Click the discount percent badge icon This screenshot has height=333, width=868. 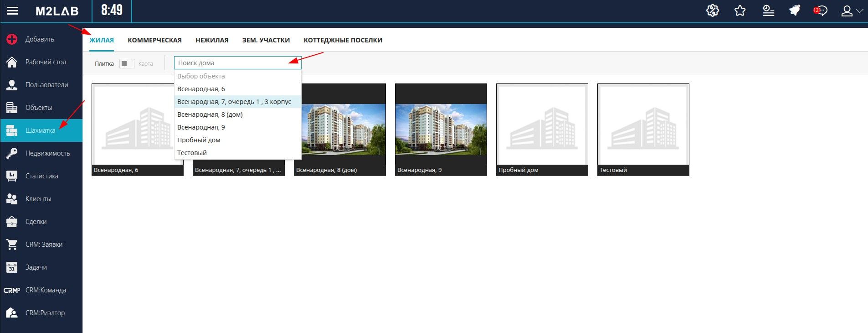coord(713,11)
